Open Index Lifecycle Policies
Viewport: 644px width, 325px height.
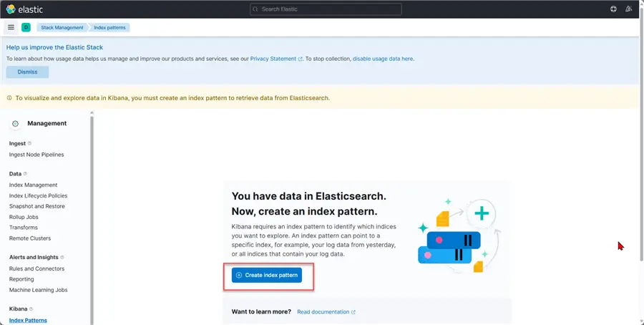(38, 195)
